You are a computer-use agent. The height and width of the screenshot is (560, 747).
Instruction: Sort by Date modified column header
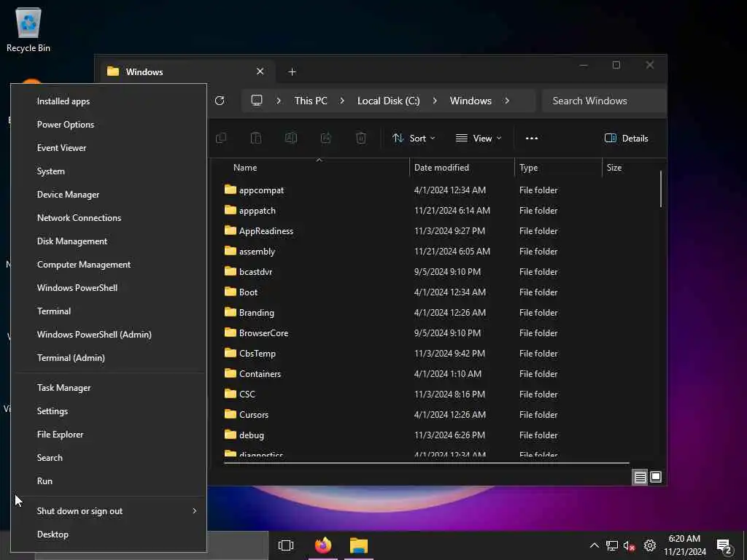click(x=462, y=168)
